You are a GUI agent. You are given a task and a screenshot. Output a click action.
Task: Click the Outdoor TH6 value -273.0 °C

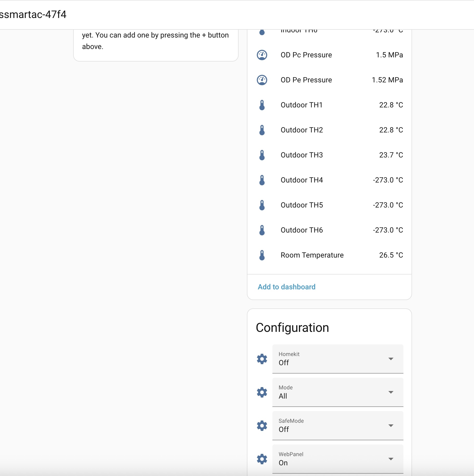pos(388,230)
